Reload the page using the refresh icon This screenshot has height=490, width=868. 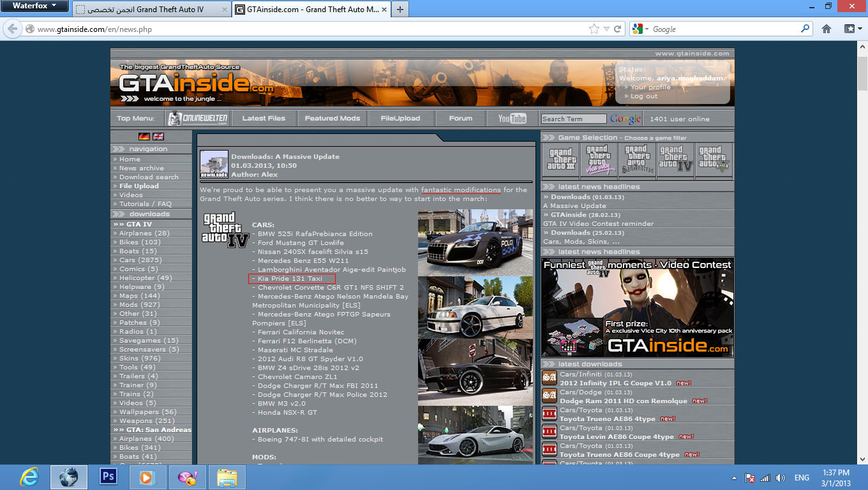[617, 29]
